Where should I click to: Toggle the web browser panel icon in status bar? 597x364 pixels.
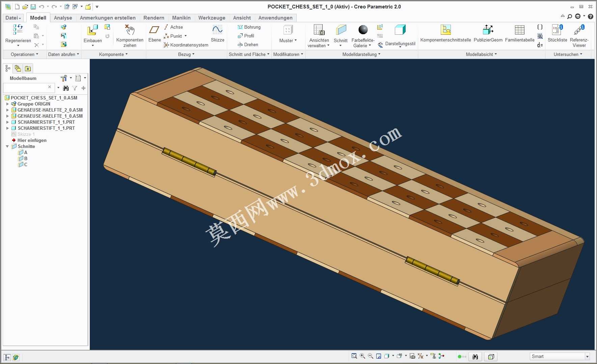click(x=16, y=357)
